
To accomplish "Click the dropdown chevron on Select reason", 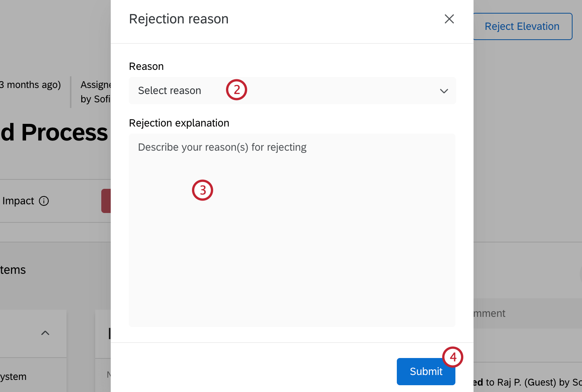I will pos(444,91).
